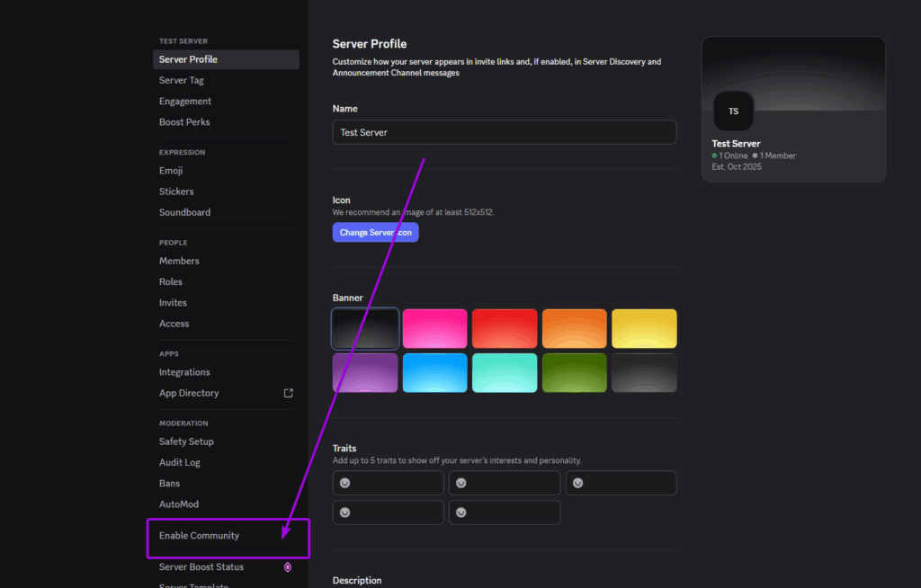
Task: Click the Server Boost gem icon
Action: [x=287, y=566]
